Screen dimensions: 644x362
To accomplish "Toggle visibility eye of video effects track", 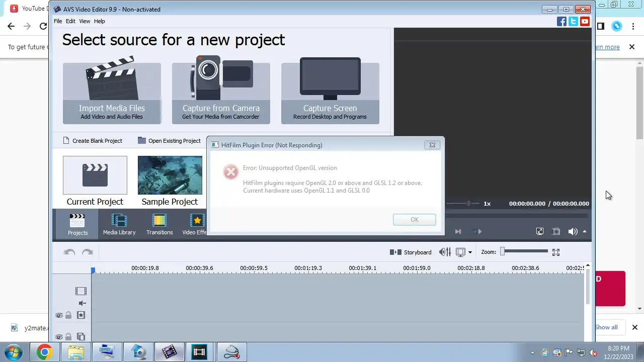I will click(59, 315).
